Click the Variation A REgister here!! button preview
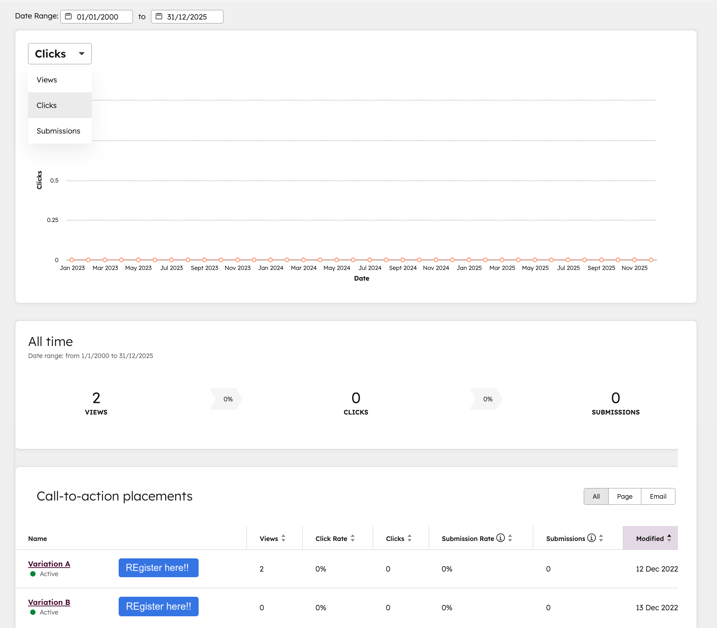 coord(158,568)
